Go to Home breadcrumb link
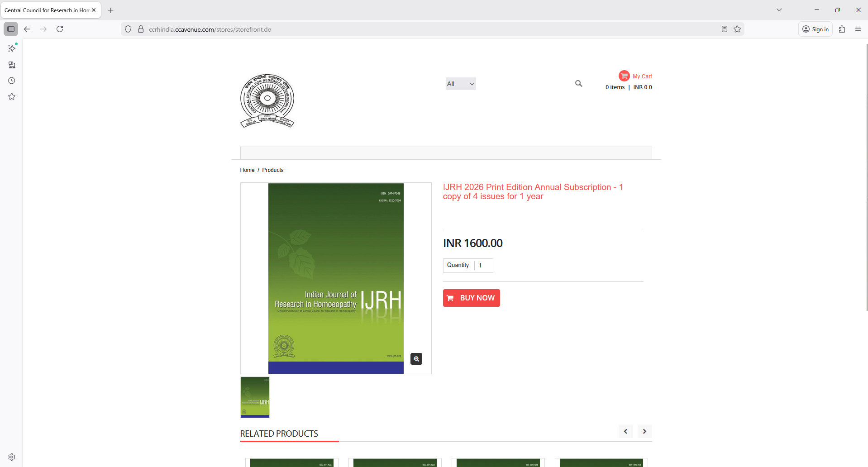The image size is (868, 467). (x=247, y=170)
